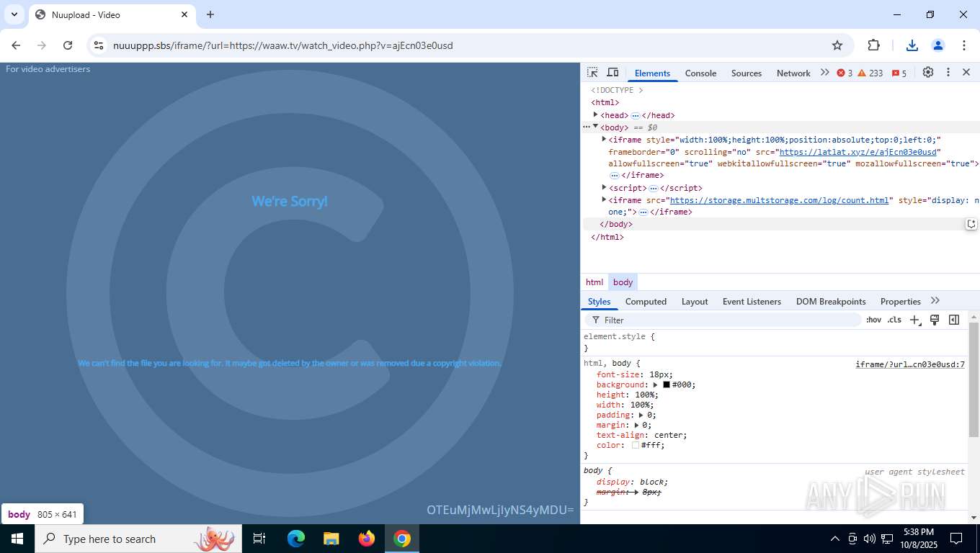
Task: Toggle the .cls classes pane
Action: (894, 320)
